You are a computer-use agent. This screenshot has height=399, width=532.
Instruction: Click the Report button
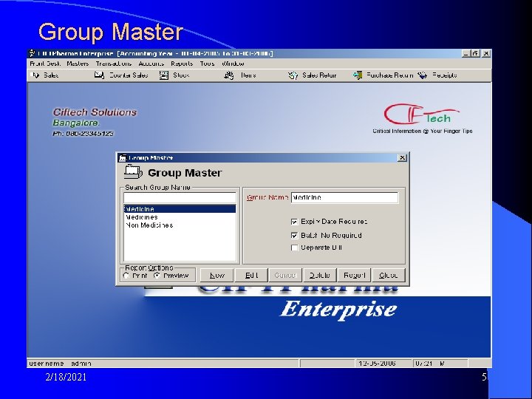coord(354,275)
